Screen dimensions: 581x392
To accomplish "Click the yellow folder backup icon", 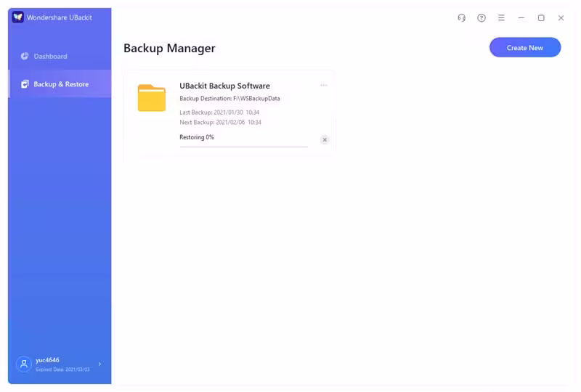I will [152, 98].
